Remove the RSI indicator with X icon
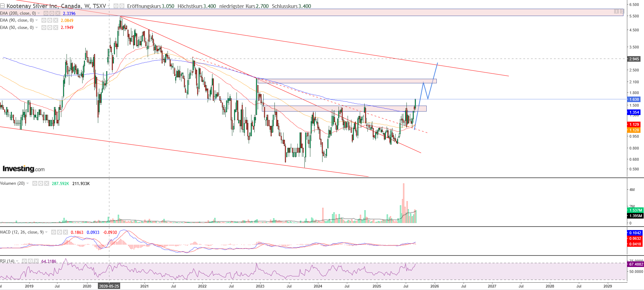This screenshot has height=290, width=644. (x=36, y=261)
